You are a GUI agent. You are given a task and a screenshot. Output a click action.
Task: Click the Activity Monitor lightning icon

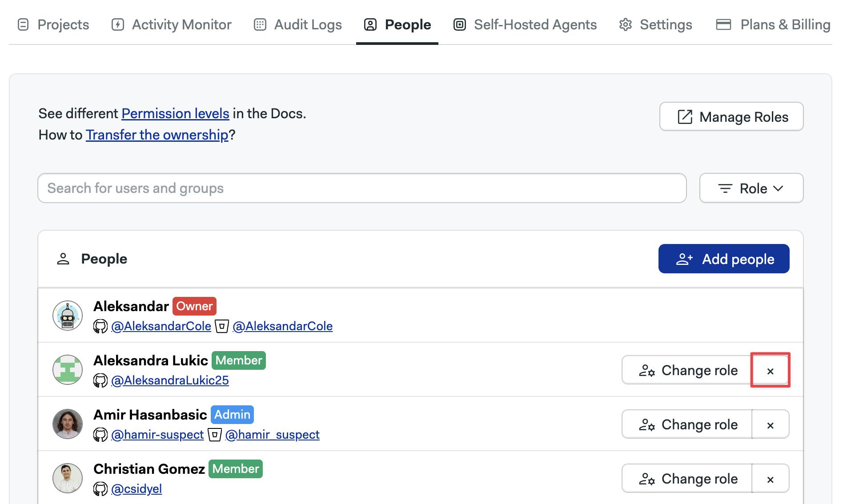pos(117,24)
